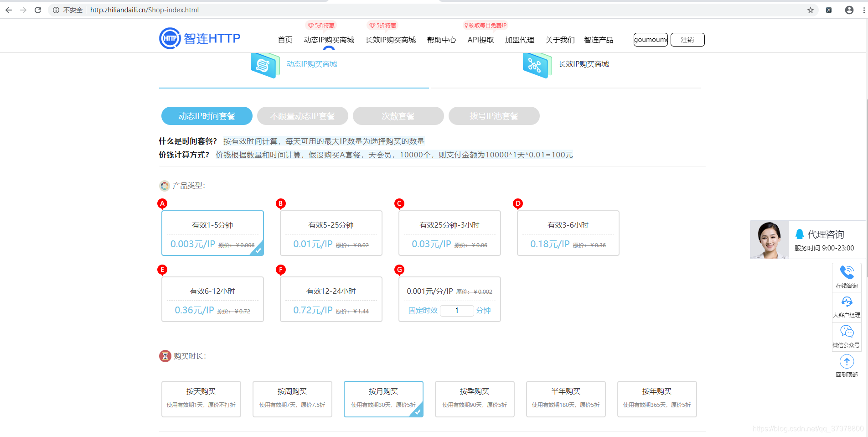
Task: Select 不限量动态IP套餐 package
Action: [x=302, y=116]
